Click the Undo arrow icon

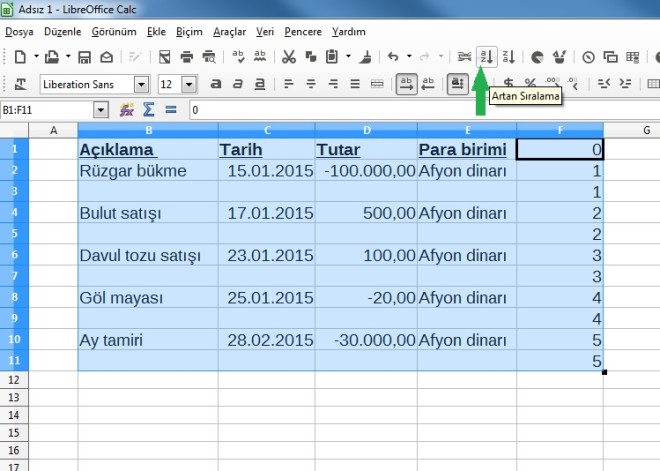[x=393, y=57]
